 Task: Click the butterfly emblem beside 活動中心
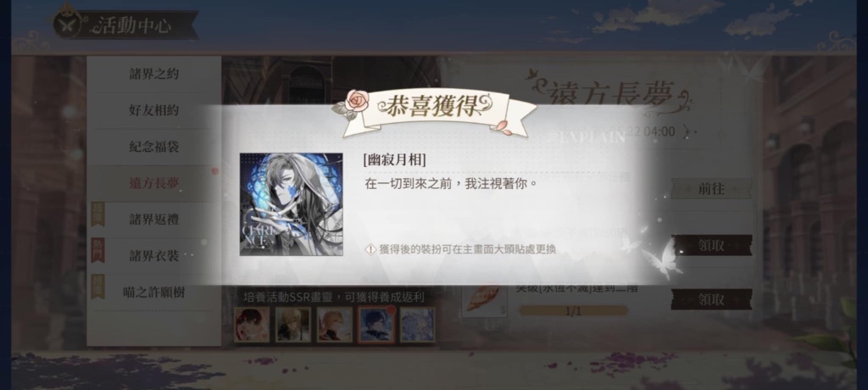(x=70, y=24)
